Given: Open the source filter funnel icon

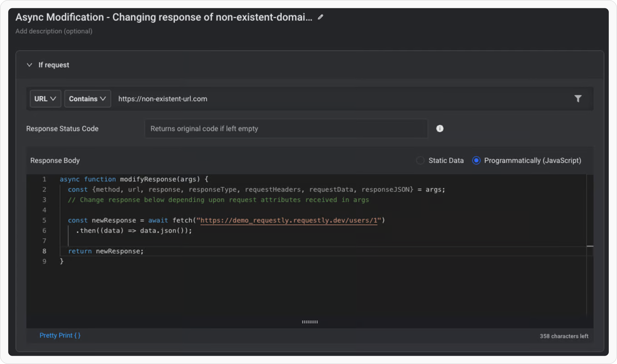Looking at the screenshot, I should point(578,99).
